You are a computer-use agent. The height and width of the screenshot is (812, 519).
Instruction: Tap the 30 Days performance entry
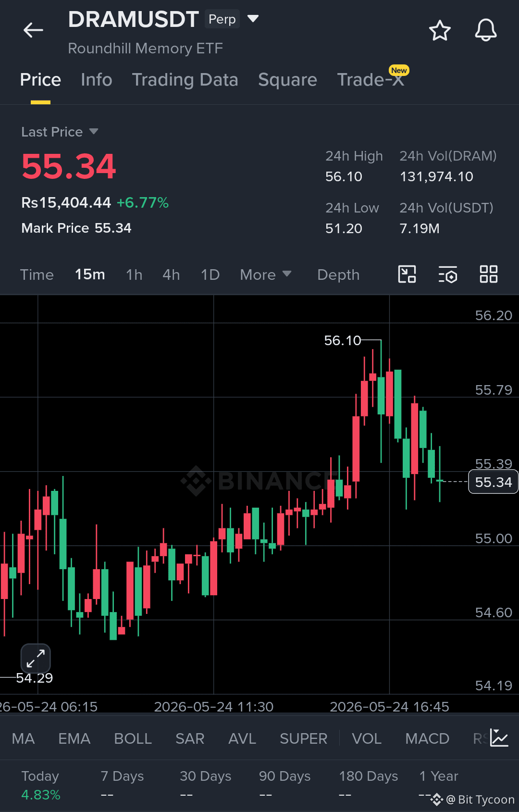(205, 785)
